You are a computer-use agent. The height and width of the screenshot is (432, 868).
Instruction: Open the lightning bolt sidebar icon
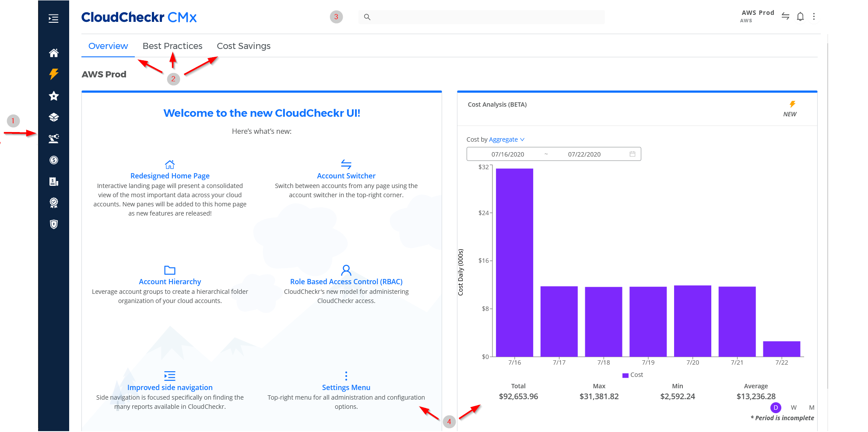(54, 74)
